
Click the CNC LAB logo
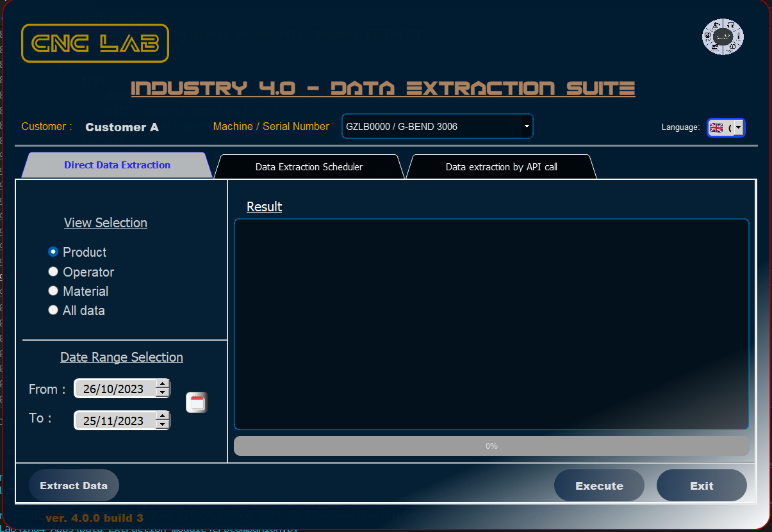coord(95,44)
